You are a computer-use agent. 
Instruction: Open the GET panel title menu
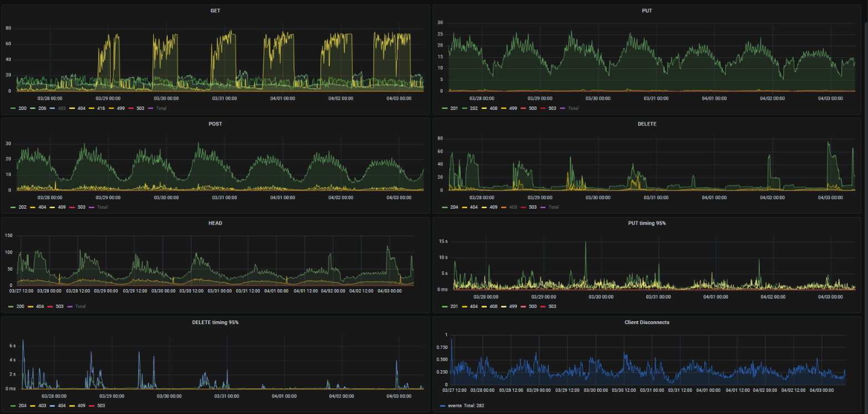(215, 11)
